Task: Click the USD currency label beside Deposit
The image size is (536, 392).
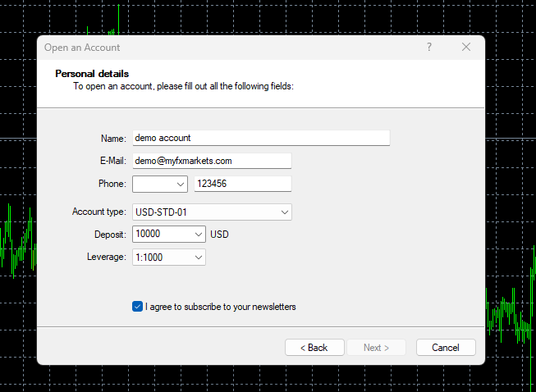Action: coord(219,235)
